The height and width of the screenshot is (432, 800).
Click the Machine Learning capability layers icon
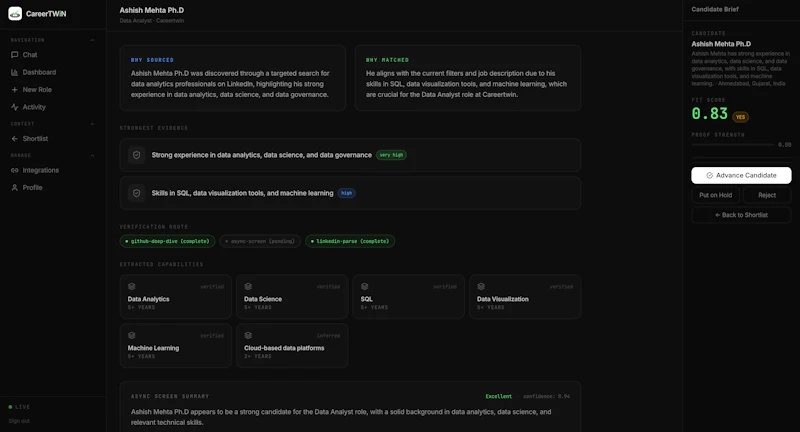pos(132,335)
